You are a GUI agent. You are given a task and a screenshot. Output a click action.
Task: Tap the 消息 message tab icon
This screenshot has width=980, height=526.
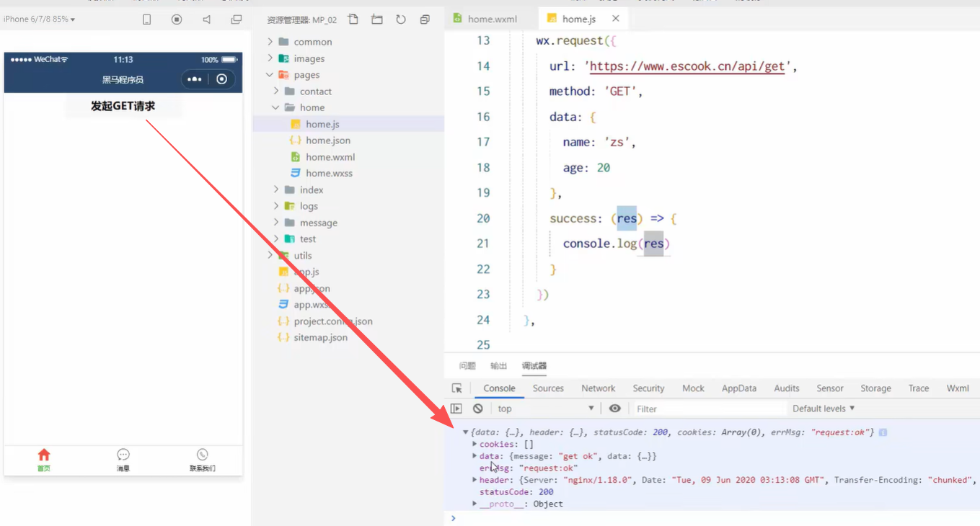[123, 455]
